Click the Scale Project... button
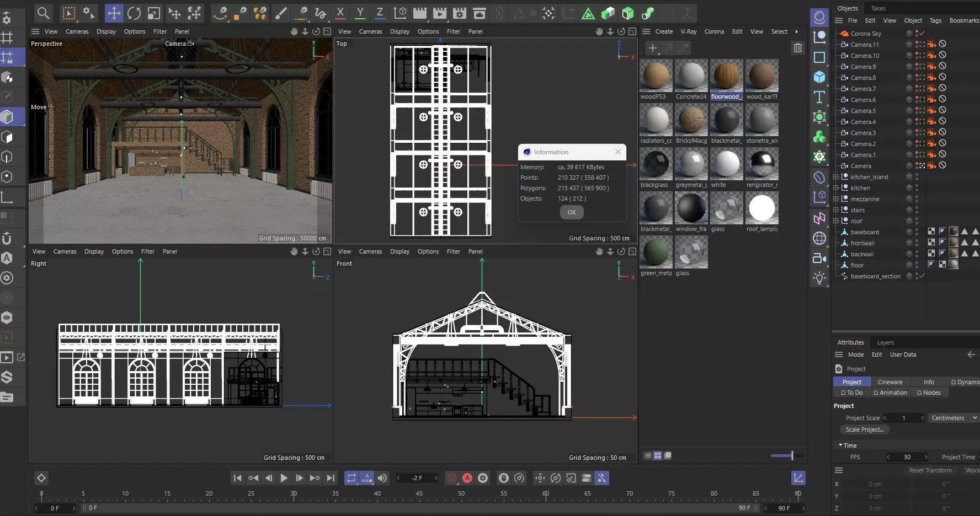 tap(864, 429)
